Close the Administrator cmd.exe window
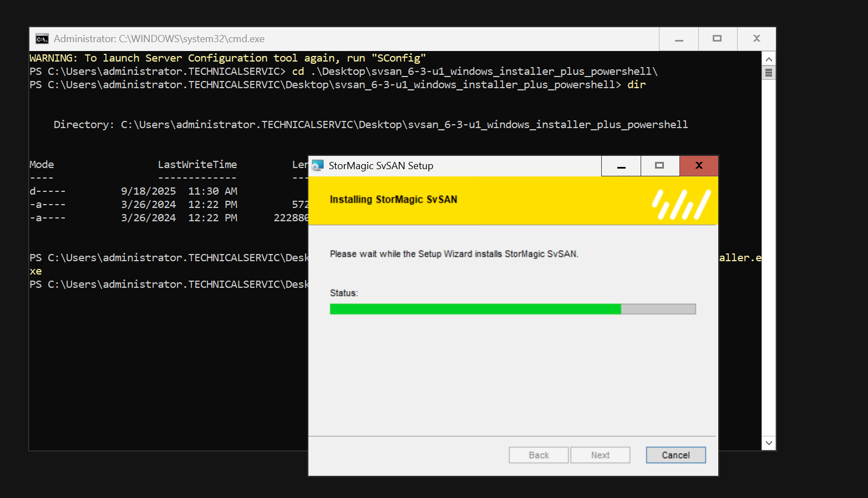The width and height of the screenshot is (868, 498). 757,39
